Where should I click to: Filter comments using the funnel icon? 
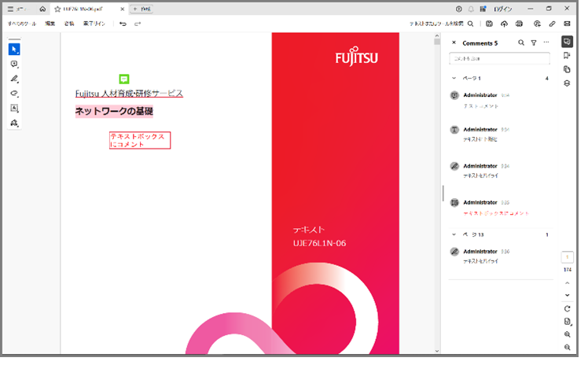tap(534, 43)
